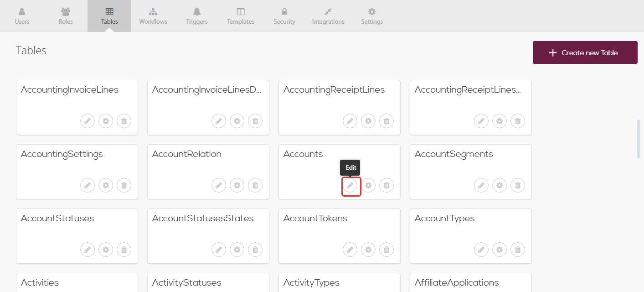This screenshot has width=644, height=292.
Task: Open the Security tab
Action: [x=284, y=16]
